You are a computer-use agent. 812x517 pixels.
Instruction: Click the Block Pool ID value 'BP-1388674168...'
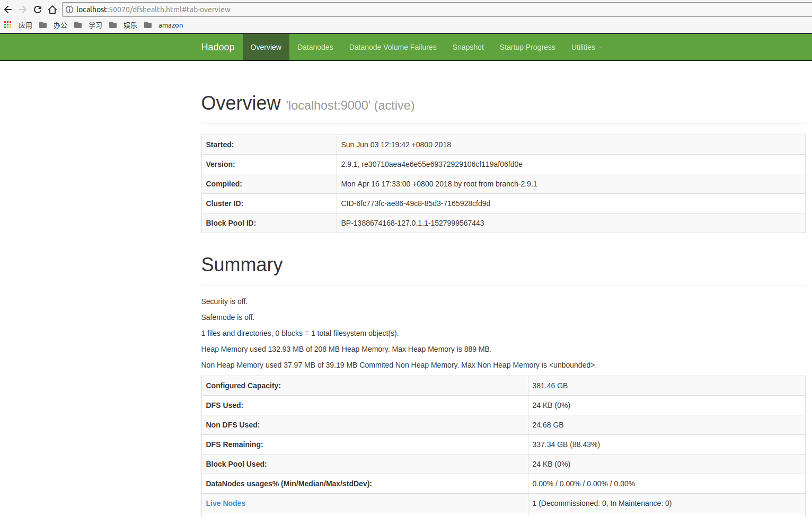point(413,223)
